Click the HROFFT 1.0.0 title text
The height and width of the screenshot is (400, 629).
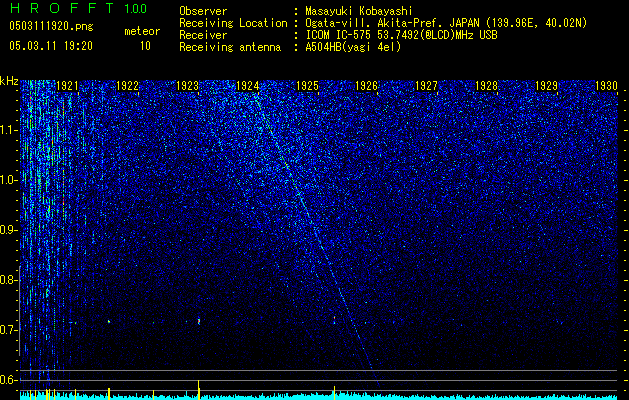(x=78, y=8)
